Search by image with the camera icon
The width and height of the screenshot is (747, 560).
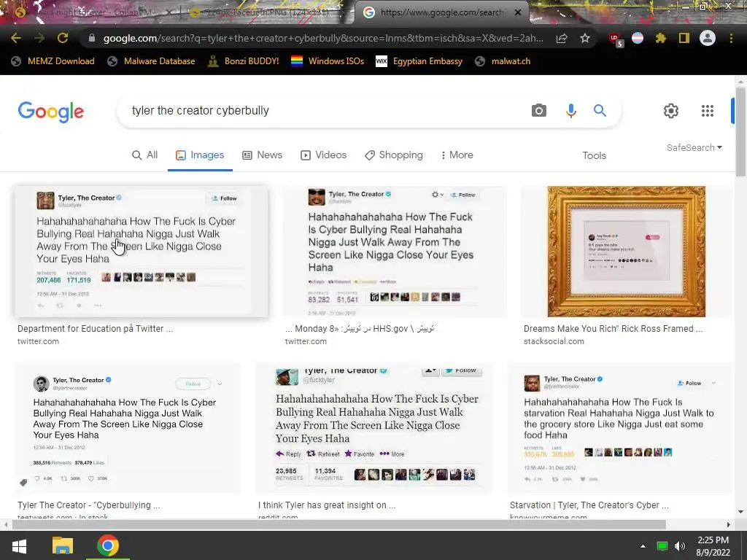coord(539,111)
